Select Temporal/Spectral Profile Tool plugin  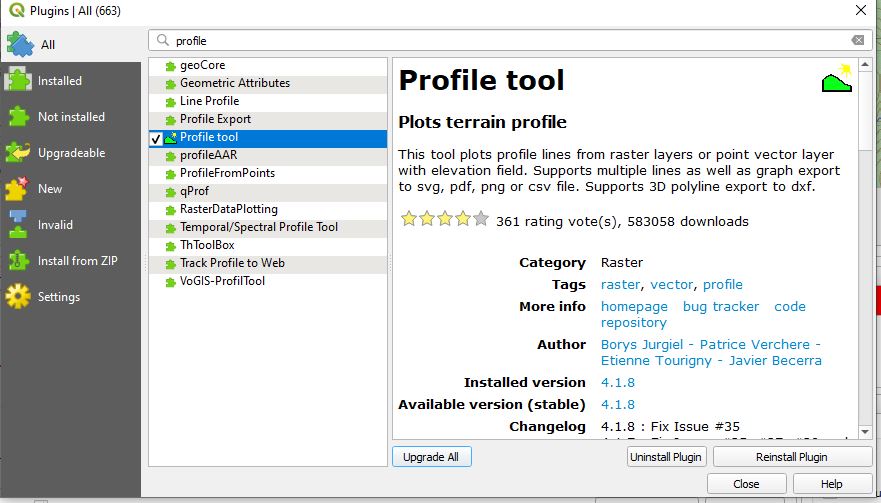[x=268, y=227]
